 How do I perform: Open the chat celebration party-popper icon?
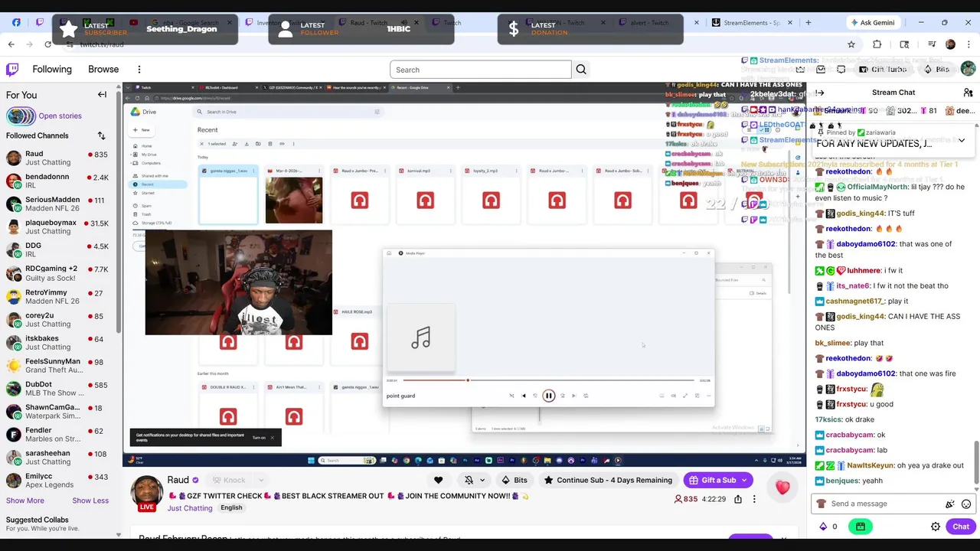pos(950,504)
